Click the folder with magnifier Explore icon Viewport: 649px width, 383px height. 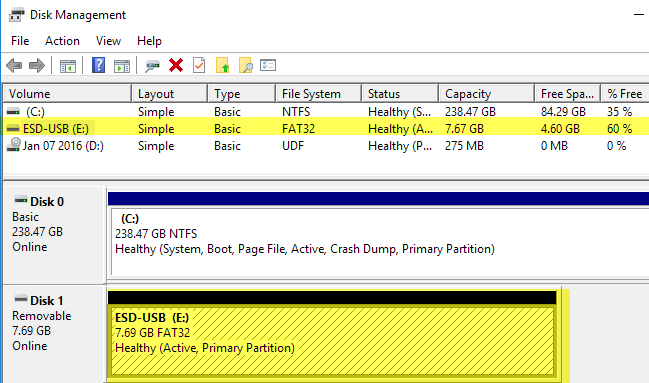pyautogui.click(x=246, y=65)
